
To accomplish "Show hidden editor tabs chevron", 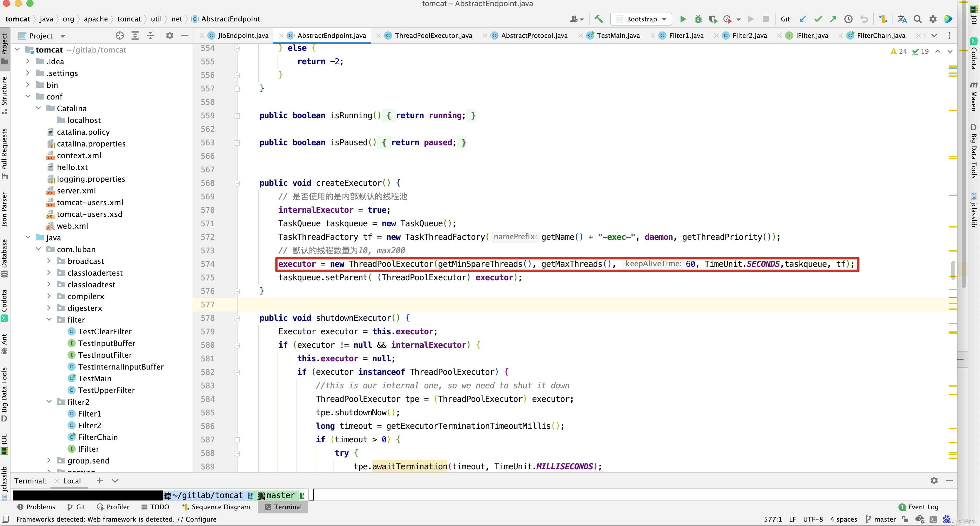I will click(x=934, y=36).
